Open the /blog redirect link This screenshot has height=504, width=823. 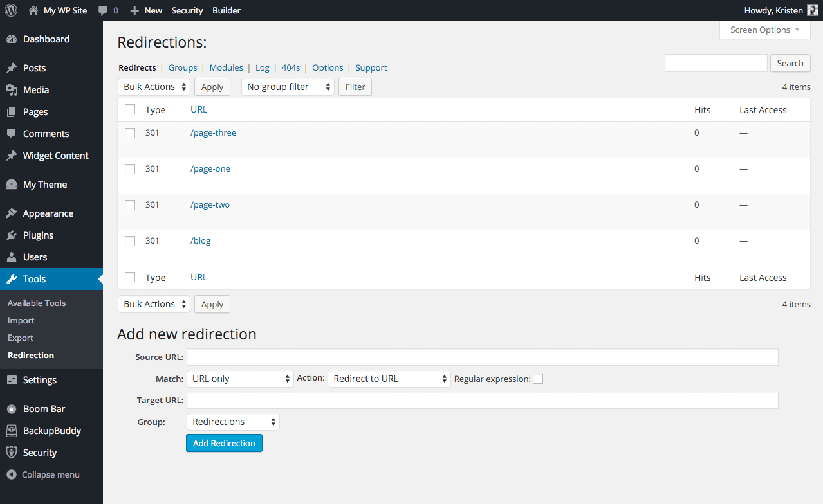point(201,241)
